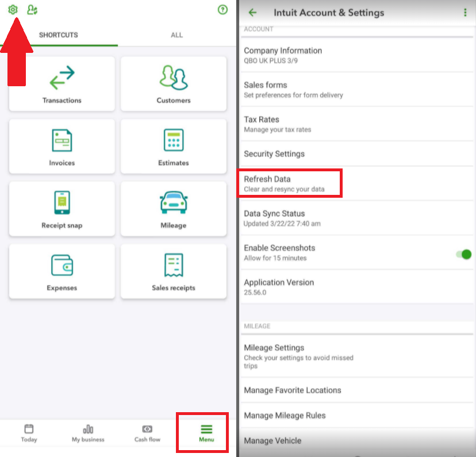
Task: Open the Expenses wallet shortcut
Action: pyautogui.click(x=62, y=271)
